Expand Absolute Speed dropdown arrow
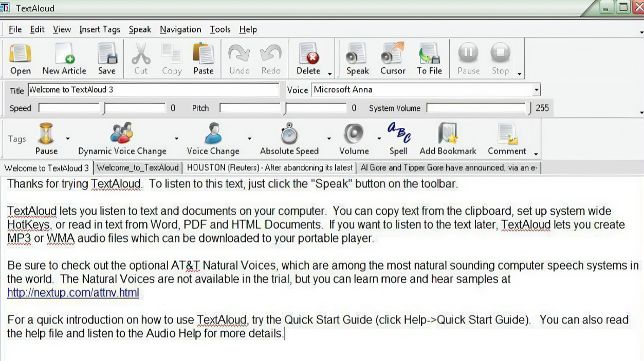This screenshot has width=644, height=361. click(329, 139)
